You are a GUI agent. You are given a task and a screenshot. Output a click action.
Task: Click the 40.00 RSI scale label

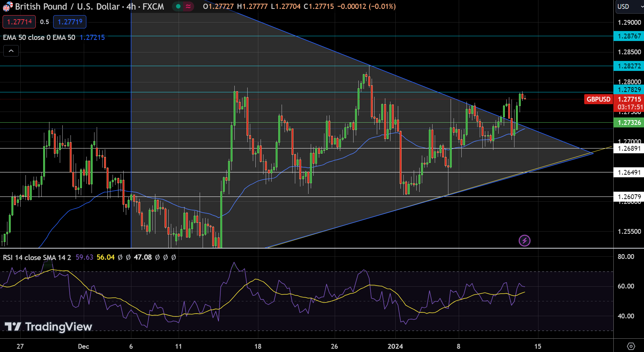coord(626,316)
